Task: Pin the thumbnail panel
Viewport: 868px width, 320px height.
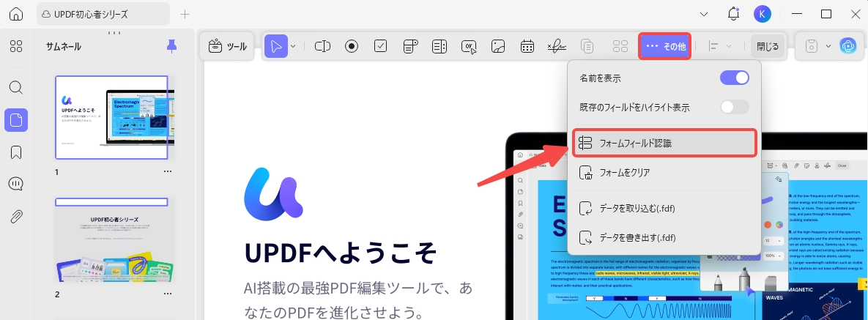Action: 171,47
